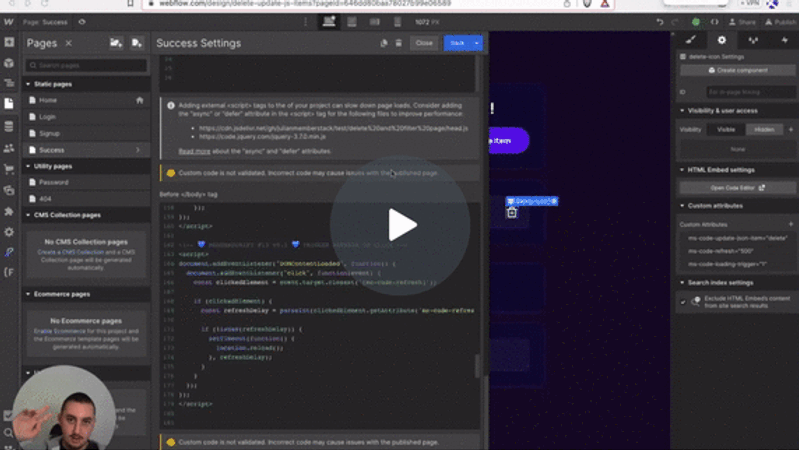Open the export code brackets icon
The image size is (799, 450).
pyautogui.click(x=714, y=22)
